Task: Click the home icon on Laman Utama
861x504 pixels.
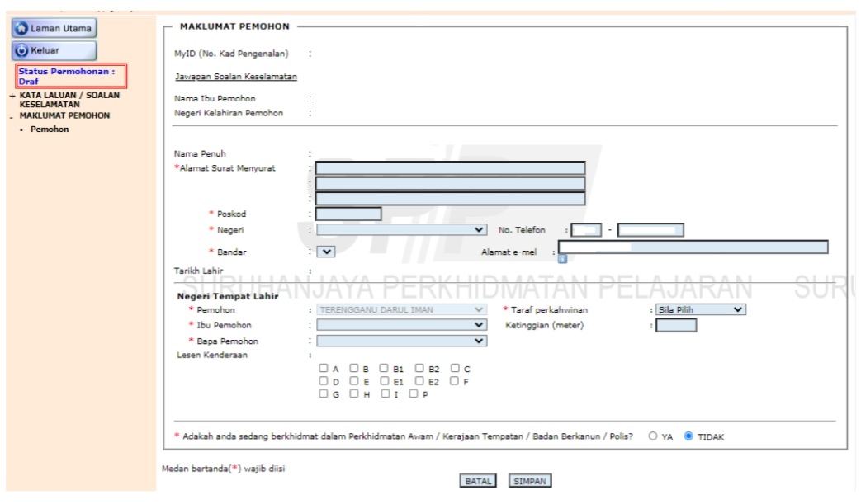Action: (x=21, y=29)
